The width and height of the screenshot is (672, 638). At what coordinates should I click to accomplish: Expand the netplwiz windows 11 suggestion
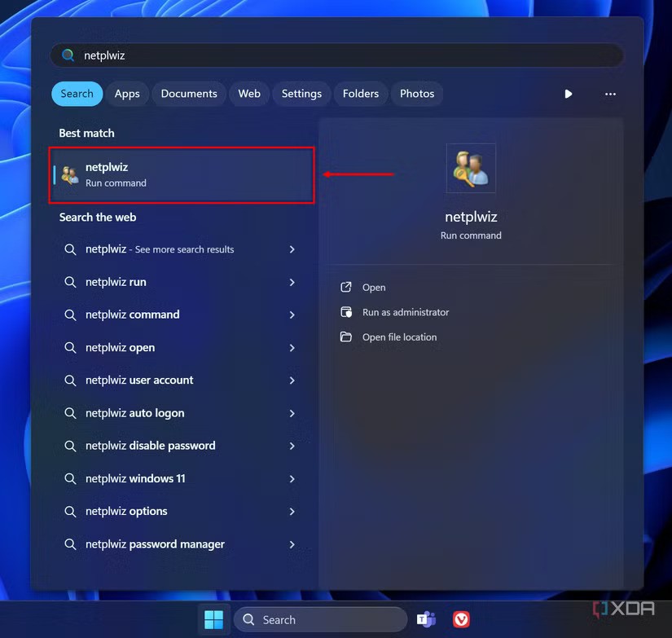pyautogui.click(x=292, y=478)
